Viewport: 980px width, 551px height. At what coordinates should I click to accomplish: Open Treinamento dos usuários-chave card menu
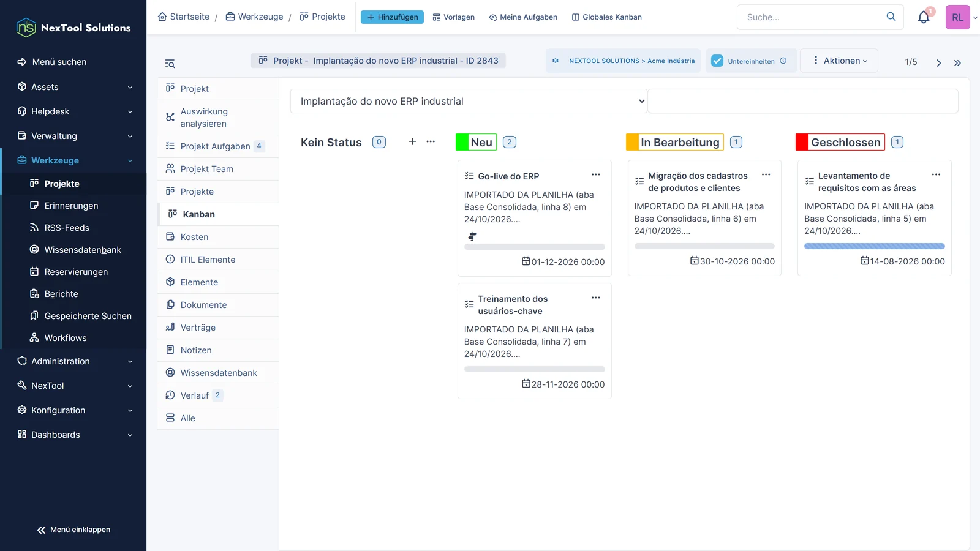(x=596, y=298)
